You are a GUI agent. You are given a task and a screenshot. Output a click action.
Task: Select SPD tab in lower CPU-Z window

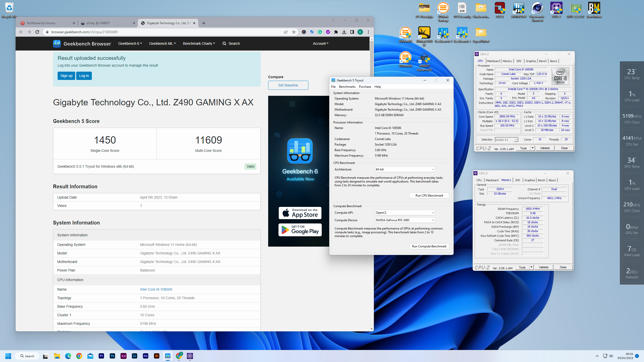[x=517, y=180]
